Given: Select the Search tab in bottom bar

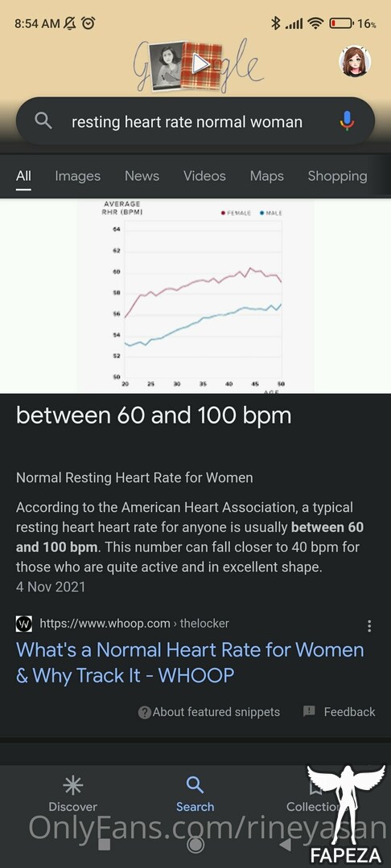Looking at the screenshot, I should 195,794.
